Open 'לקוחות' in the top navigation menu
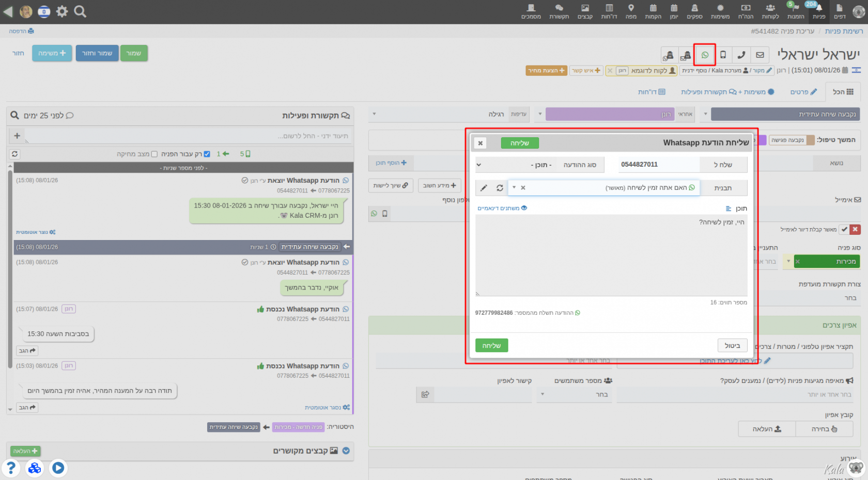868x480 pixels. point(770,11)
